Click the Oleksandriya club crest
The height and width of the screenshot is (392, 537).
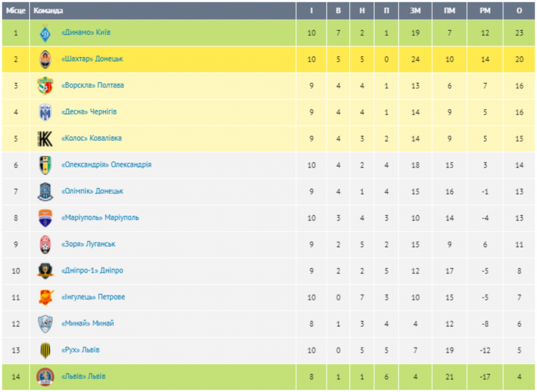45,165
